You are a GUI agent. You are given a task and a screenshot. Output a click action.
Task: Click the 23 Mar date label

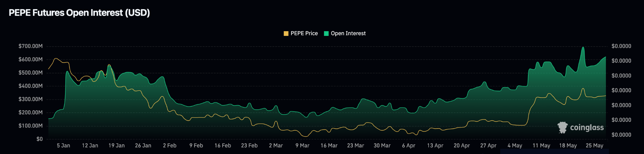tap(355, 145)
